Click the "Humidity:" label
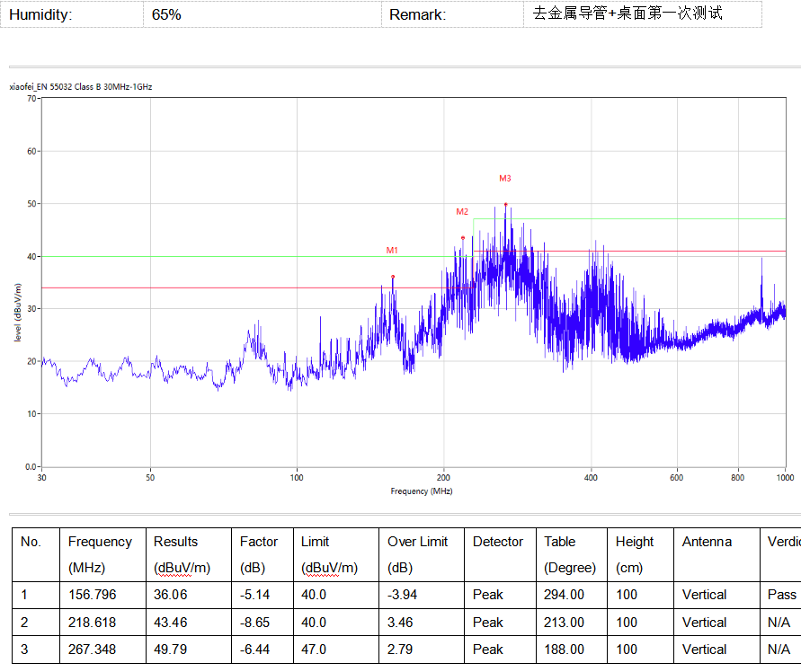This screenshot has width=801, height=672. (40, 14)
